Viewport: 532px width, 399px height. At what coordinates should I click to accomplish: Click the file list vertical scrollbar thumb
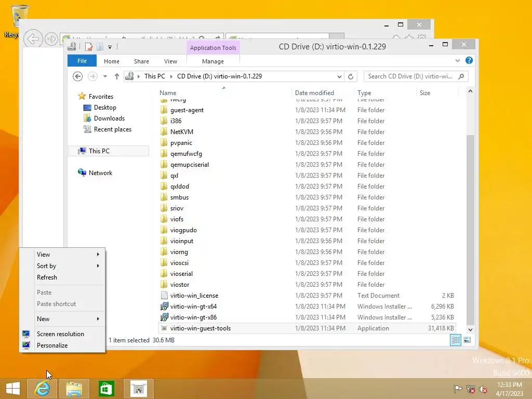[470, 230]
